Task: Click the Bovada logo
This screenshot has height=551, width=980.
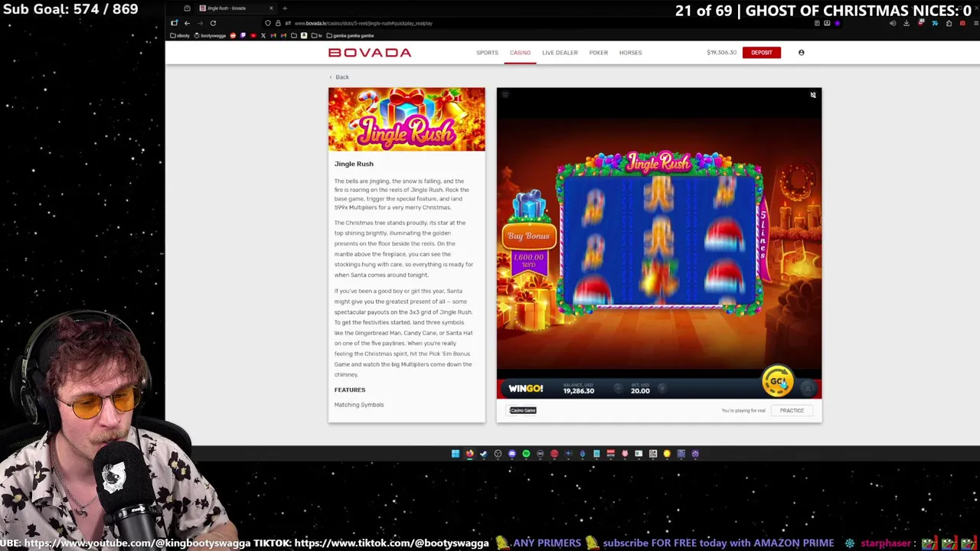Action: [x=370, y=53]
